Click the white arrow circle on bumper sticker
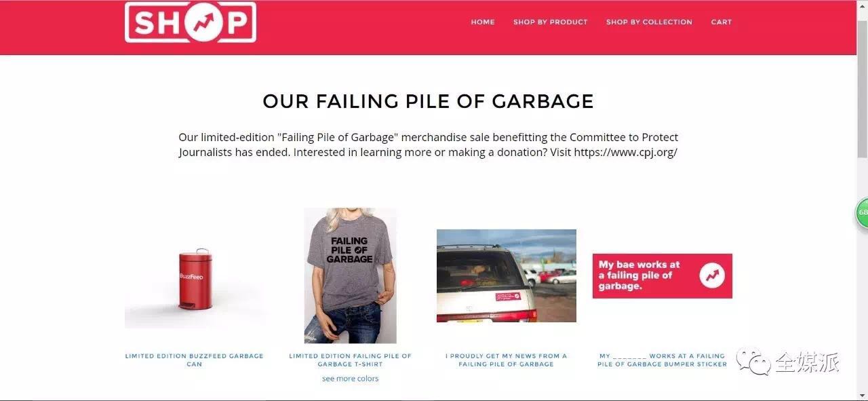Viewport: 868px width, 401px height. (712, 275)
